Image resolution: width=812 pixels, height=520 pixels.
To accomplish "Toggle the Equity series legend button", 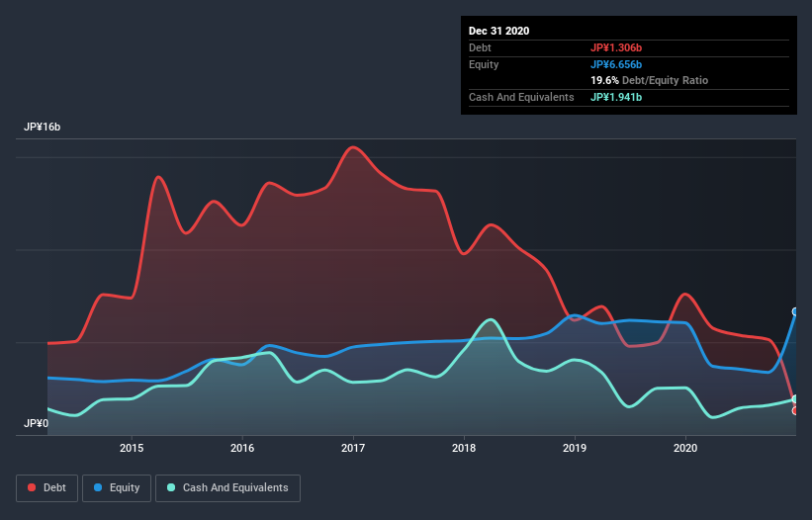I will [x=117, y=488].
